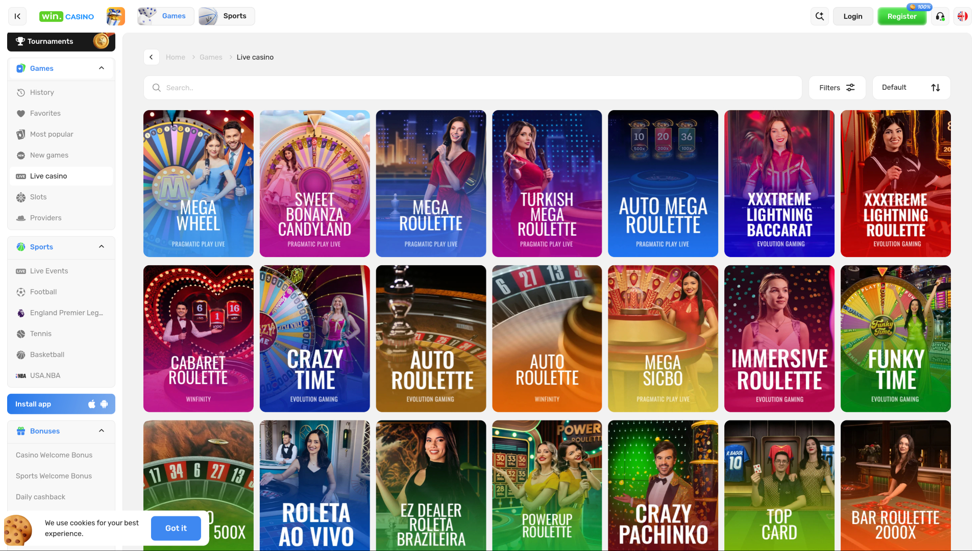
Task: Open Live Events in sidebar
Action: (x=61, y=271)
